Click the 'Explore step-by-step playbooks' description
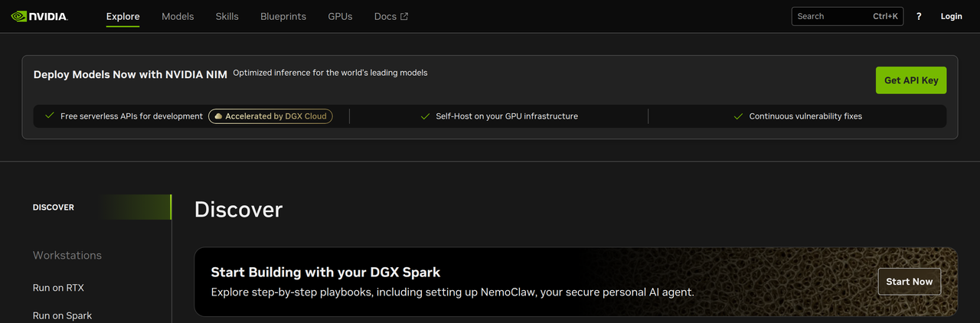Screen dimensions: 980x323 click(x=452, y=292)
